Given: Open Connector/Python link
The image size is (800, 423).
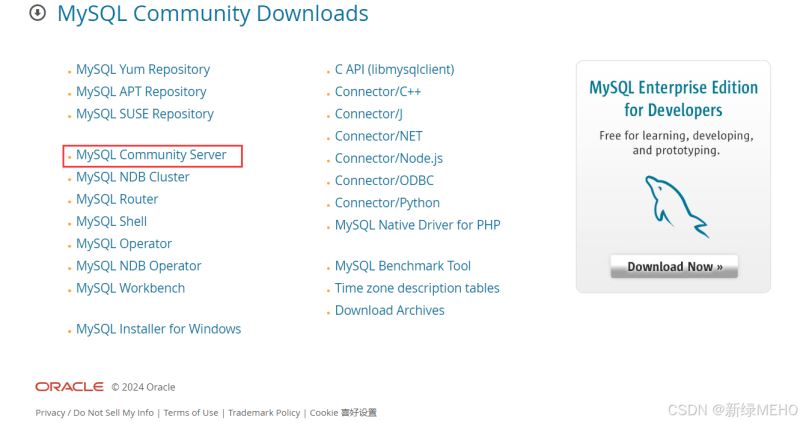Looking at the screenshot, I should pyautogui.click(x=387, y=203).
